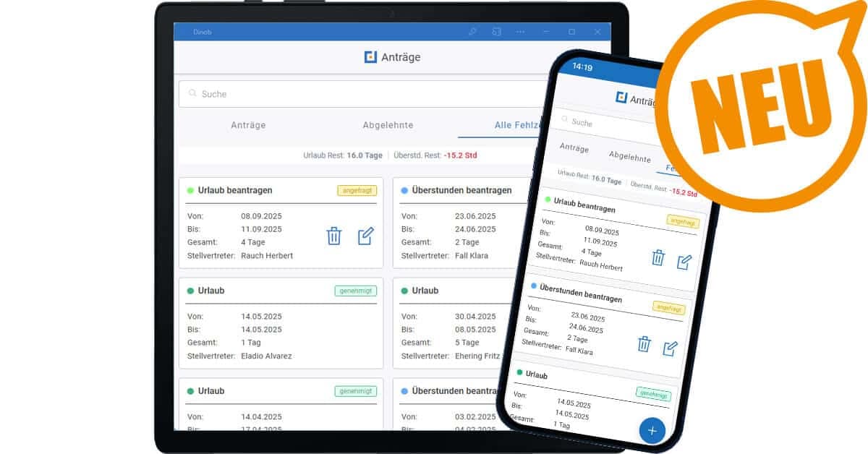Open the Abgelehnte tab on the phone
868x454 pixels.
pyautogui.click(x=629, y=156)
